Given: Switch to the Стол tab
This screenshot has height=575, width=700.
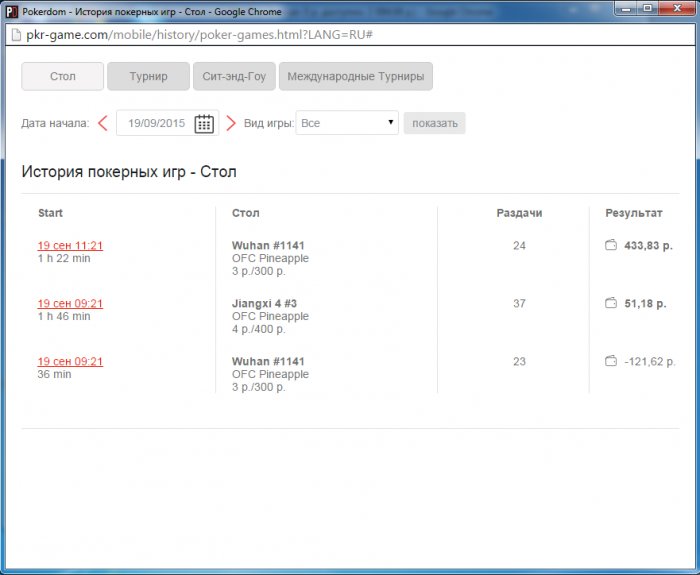Looking at the screenshot, I should pyautogui.click(x=62, y=76).
